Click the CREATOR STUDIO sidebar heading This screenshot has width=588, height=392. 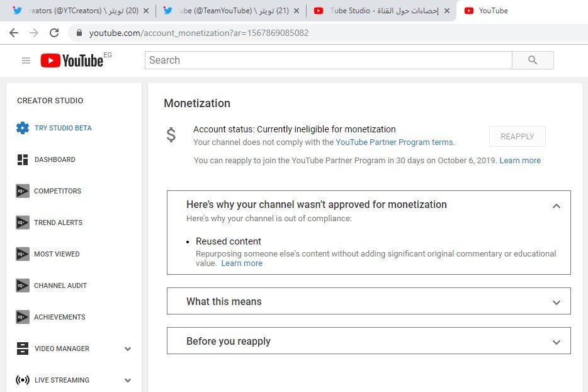[50, 101]
